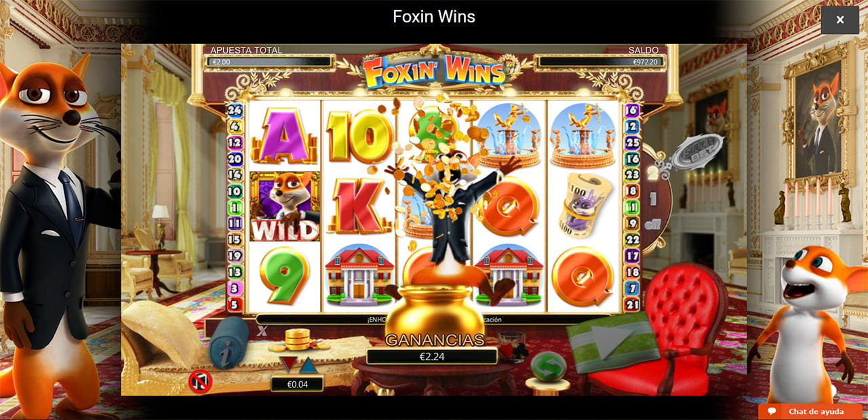Click the green autoplay orb button

(x=549, y=366)
